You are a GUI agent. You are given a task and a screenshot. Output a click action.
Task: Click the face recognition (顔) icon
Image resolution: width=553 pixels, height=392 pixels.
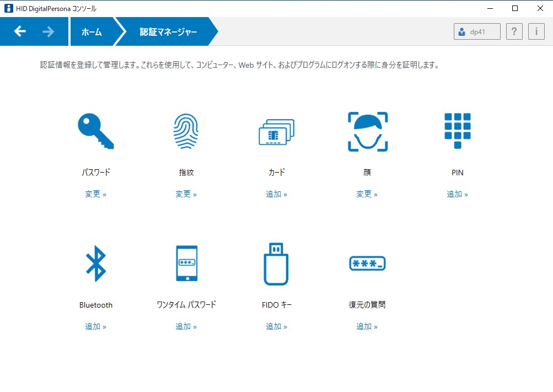coord(368,132)
